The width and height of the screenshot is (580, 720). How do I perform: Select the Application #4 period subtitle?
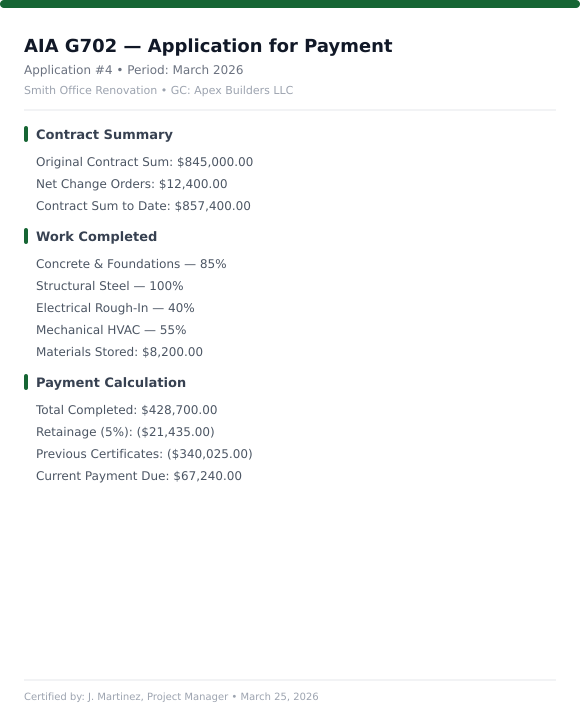click(x=134, y=70)
